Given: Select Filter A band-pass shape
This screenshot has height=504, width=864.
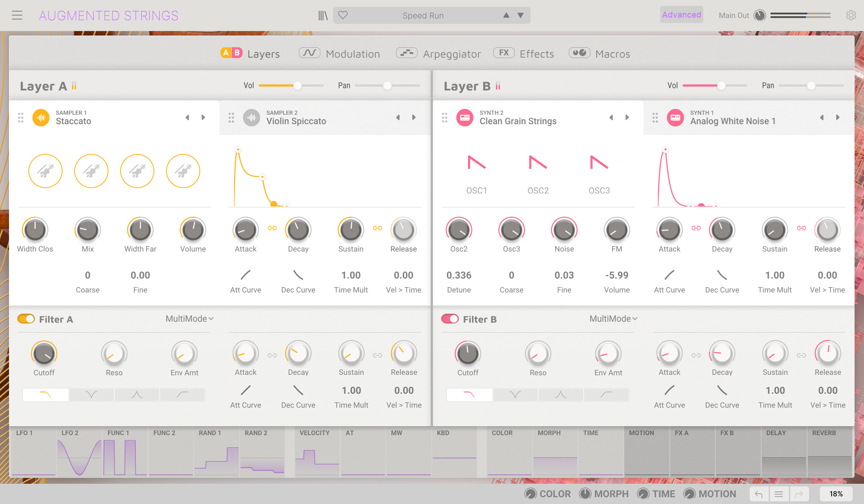Looking at the screenshot, I should [137, 395].
